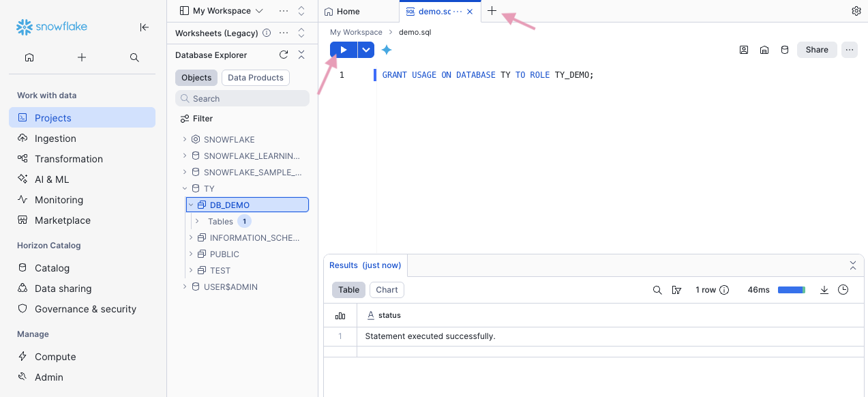Viewport: 868px width, 397px height.
Task: Open AI & ML section
Action: tap(82, 179)
